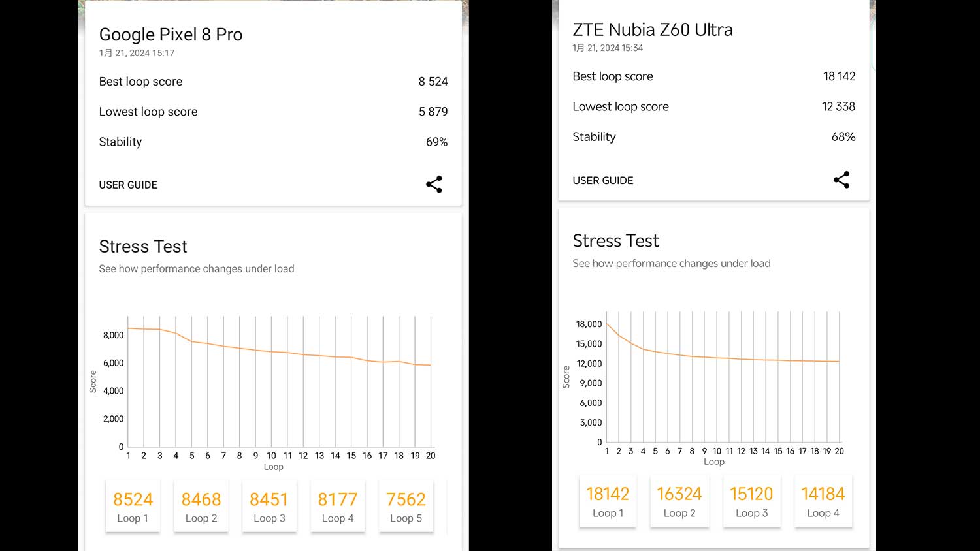Select Loop 2 score tile showing 8468
Screen dimensions: 980x551
coord(201,507)
